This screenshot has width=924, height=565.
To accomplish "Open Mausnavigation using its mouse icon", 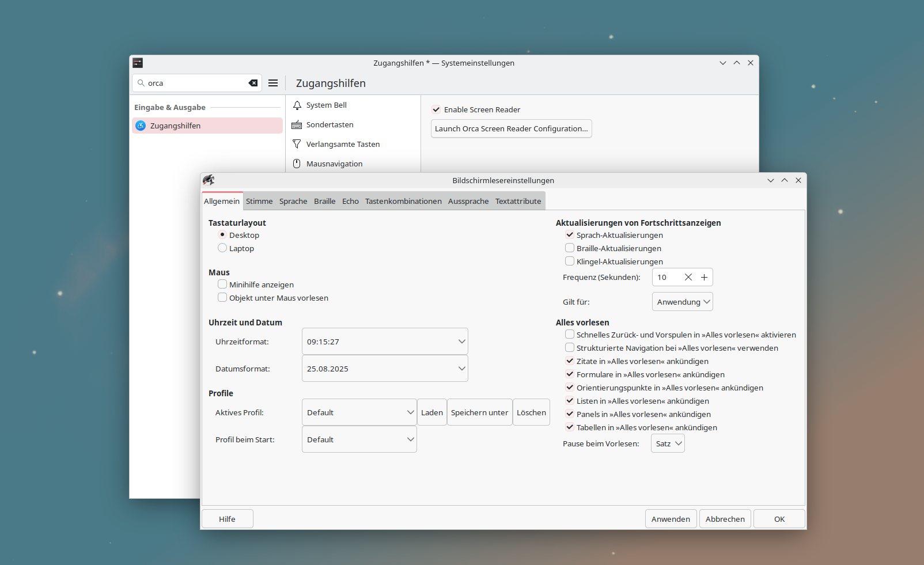I will (296, 164).
